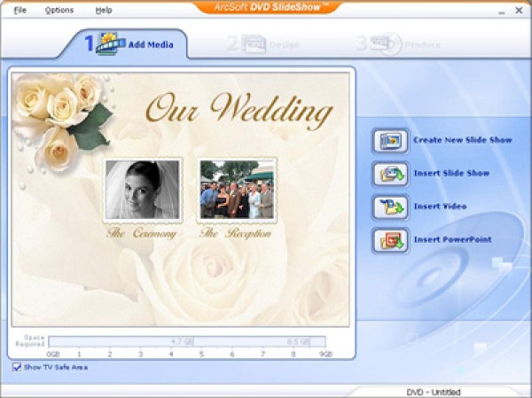
Task: Click the Our Wedding menu title
Action: click(x=239, y=110)
